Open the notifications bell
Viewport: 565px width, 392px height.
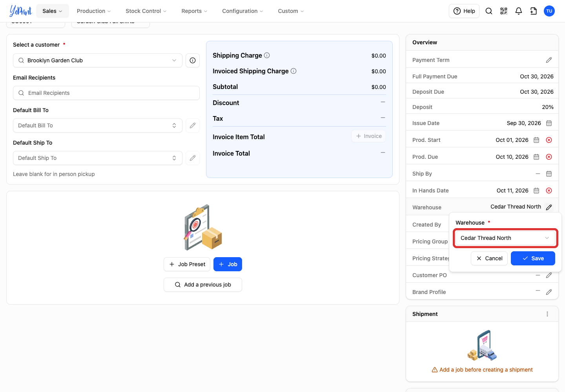pyautogui.click(x=519, y=11)
